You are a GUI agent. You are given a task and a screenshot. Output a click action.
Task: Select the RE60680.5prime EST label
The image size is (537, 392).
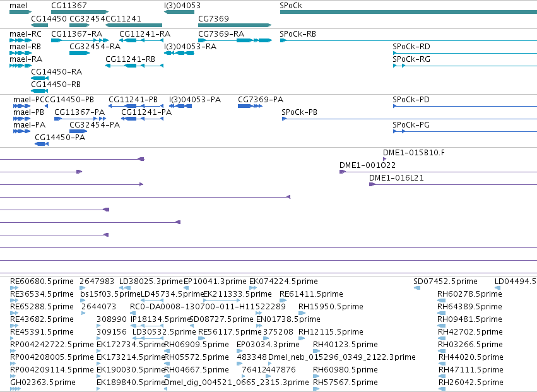42,282
